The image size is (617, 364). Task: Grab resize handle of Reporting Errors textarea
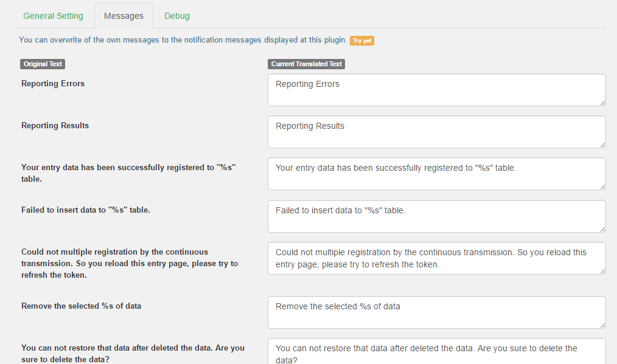coord(602,102)
